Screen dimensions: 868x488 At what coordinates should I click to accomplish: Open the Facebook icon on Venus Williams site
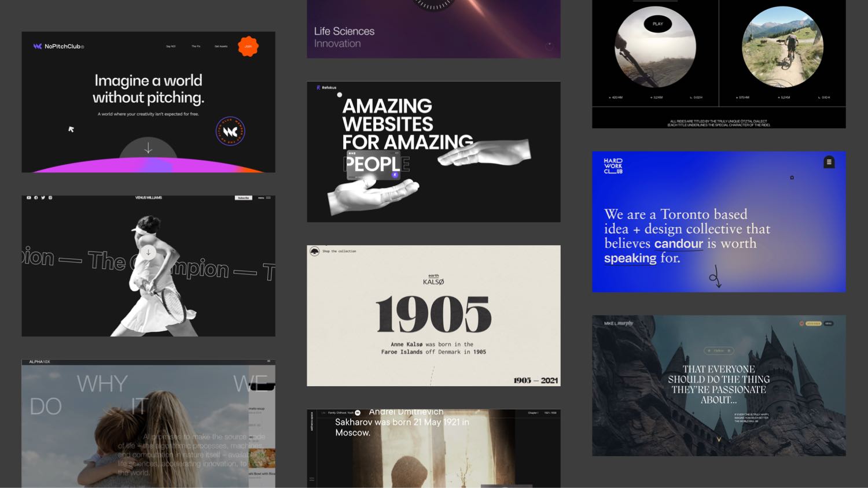pos(36,198)
